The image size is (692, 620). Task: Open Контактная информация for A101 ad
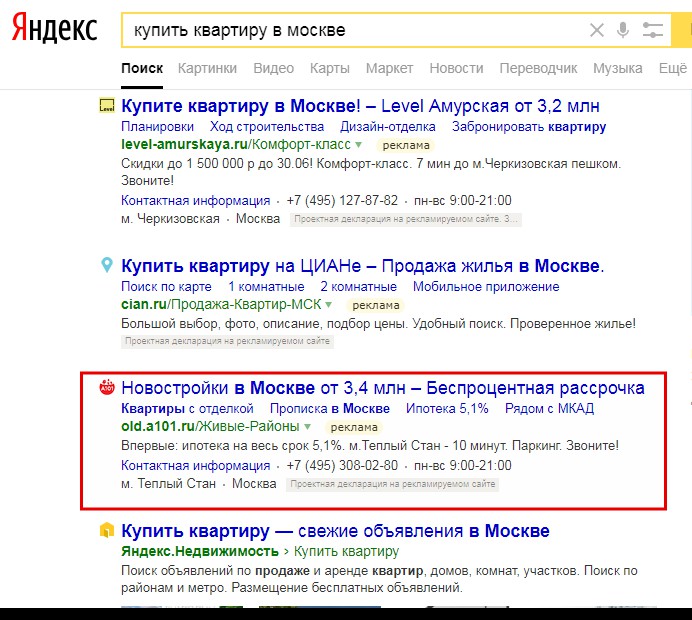(196, 466)
